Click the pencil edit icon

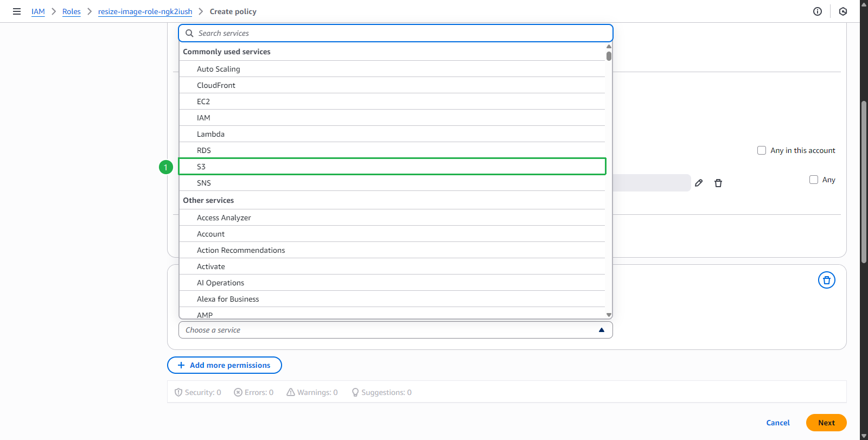[x=699, y=183]
